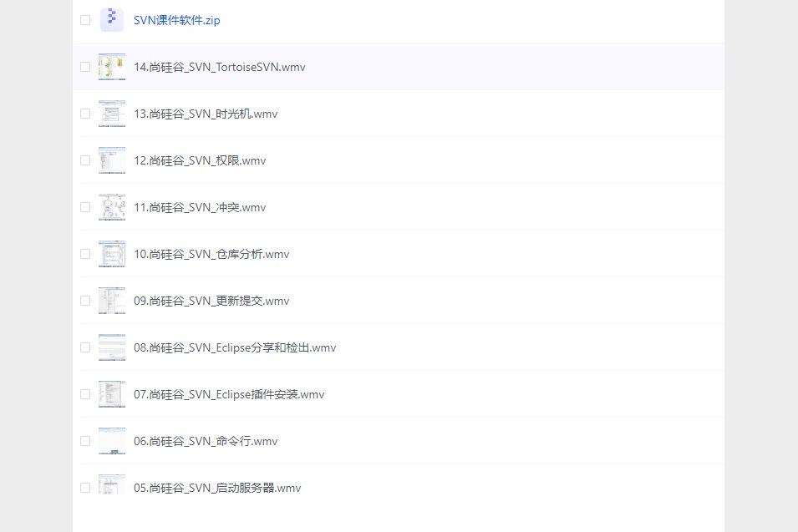Viewport: 798px width, 532px height.
Task: Open thumbnail of 10.尚硅谷_SVN_仓库分析.wmv
Action: [x=111, y=254]
